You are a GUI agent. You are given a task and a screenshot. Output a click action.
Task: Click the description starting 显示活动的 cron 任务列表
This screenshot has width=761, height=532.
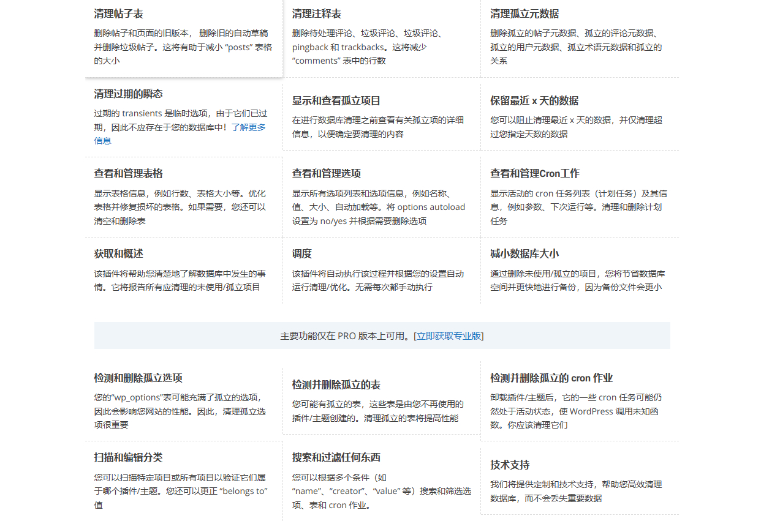(579, 207)
